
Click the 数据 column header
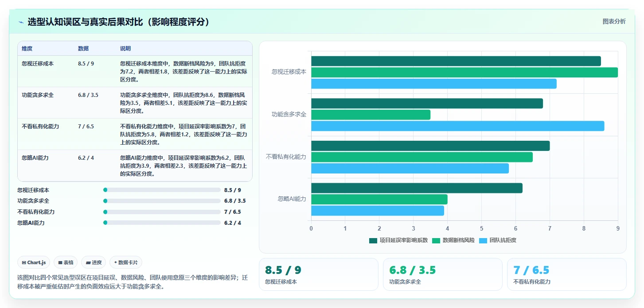pos(83,49)
